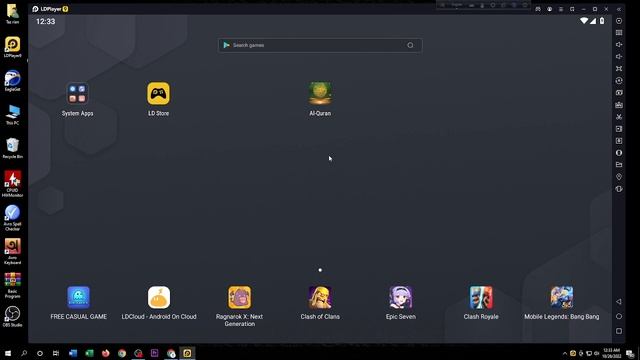Open the Windows Start menu
This screenshot has height=360, width=640.
(8, 353)
